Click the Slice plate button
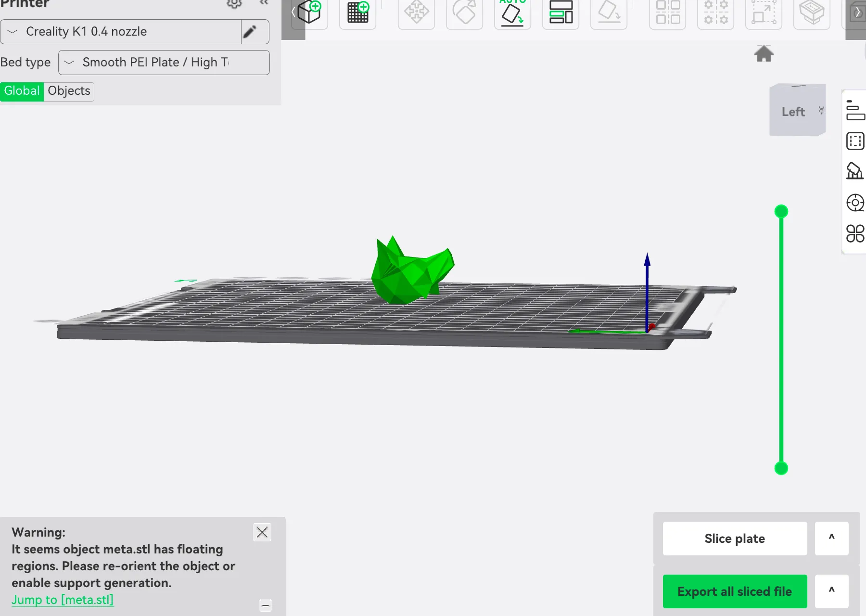866x616 pixels. coord(735,539)
